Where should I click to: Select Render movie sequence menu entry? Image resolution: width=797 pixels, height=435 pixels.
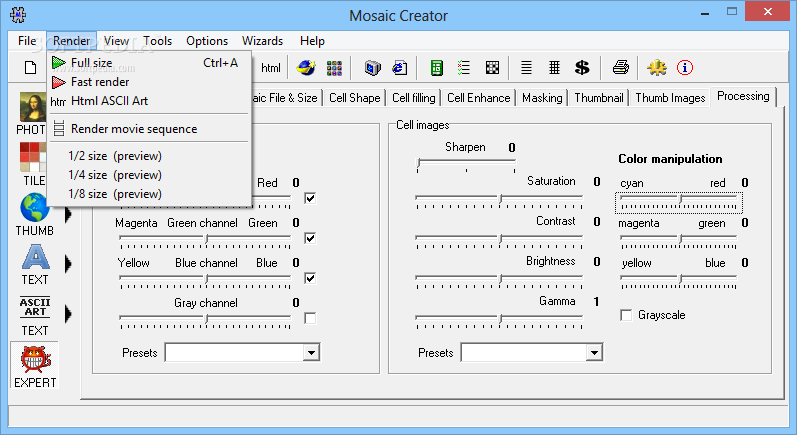(x=133, y=128)
